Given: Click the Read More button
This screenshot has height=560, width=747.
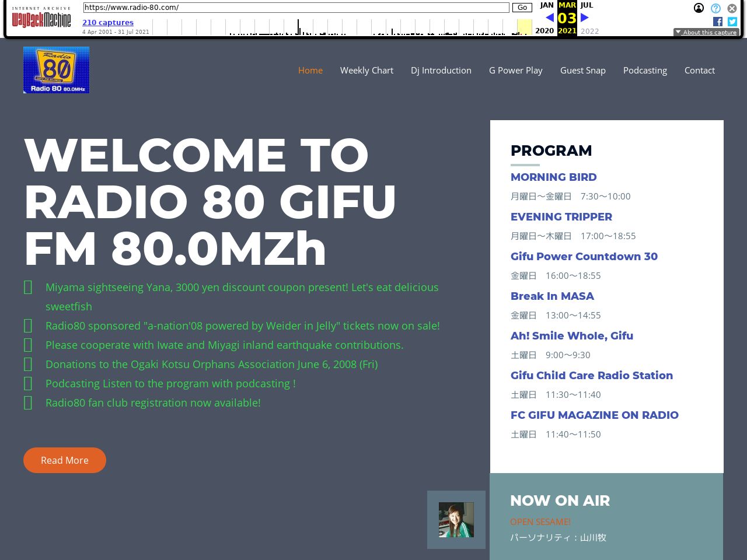Looking at the screenshot, I should click(x=65, y=460).
